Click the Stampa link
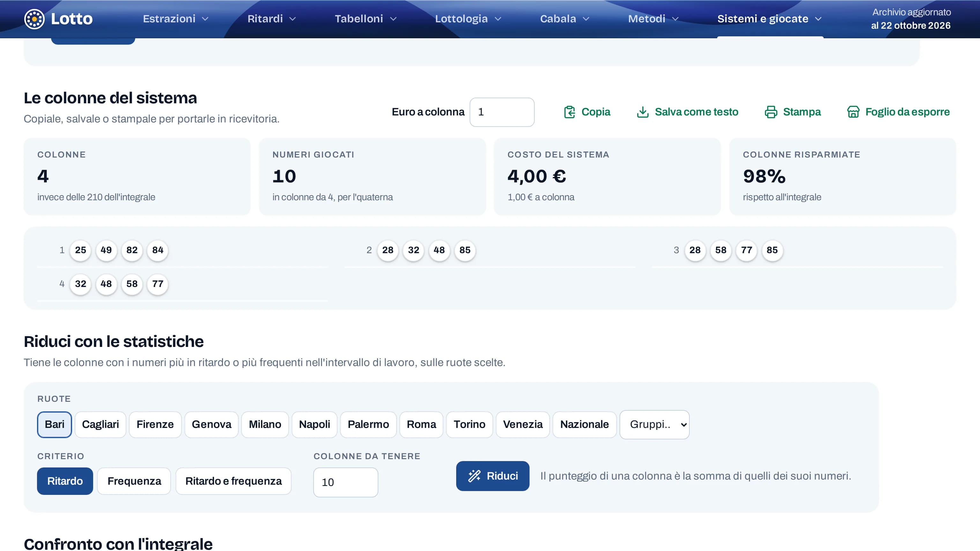Image resolution: width=980 pixels, height=551 pixels. 793,112
